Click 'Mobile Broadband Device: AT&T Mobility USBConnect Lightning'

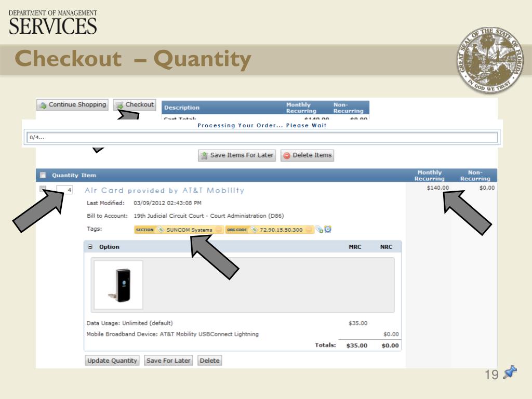click(172, 334)
